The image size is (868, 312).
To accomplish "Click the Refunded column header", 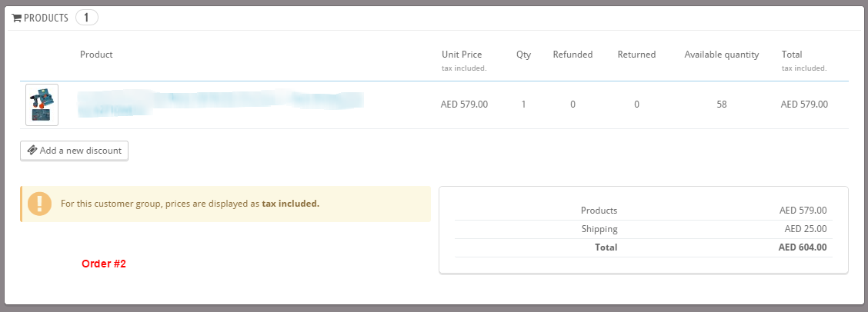I will [x=573, y=55].
